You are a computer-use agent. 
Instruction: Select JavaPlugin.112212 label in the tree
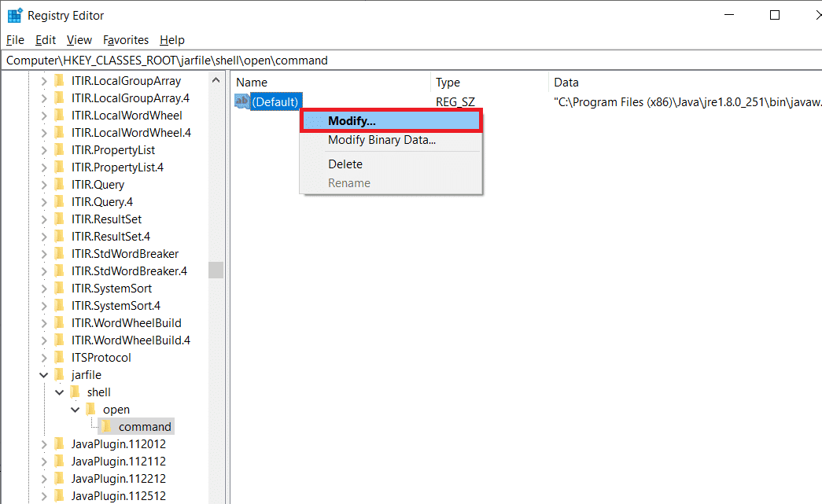pyautogui.click(x=119, y=478)
